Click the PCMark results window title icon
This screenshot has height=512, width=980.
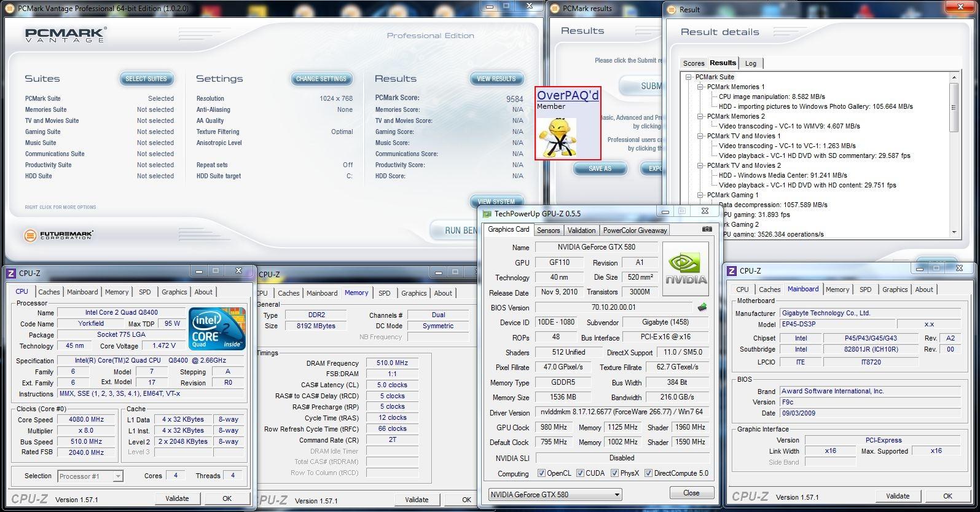(x=555, y=9)
